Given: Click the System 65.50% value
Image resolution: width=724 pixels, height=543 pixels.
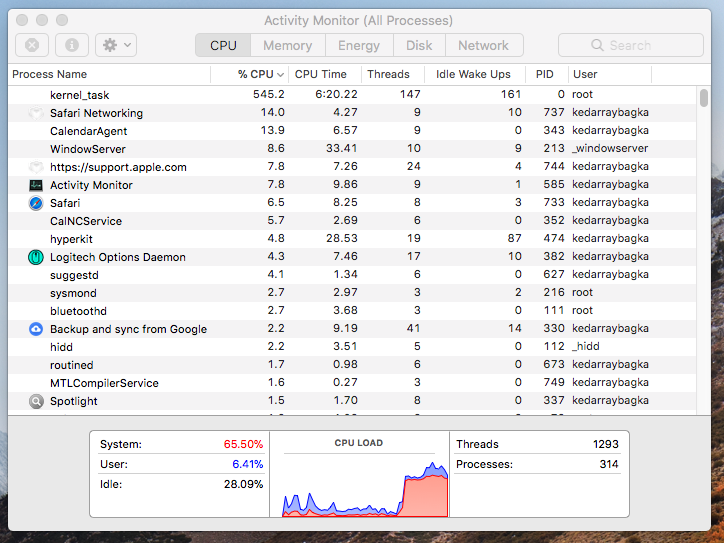Looking at the screenshot, I should 243,444.
